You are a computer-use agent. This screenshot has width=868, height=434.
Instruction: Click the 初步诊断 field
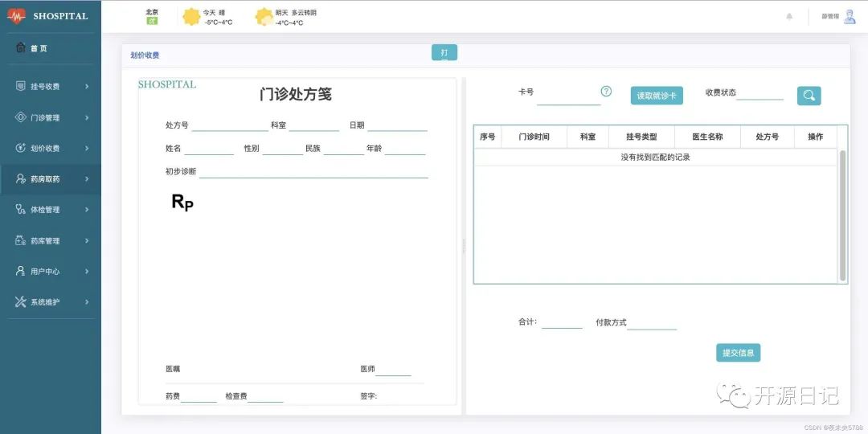coord(314,172)
